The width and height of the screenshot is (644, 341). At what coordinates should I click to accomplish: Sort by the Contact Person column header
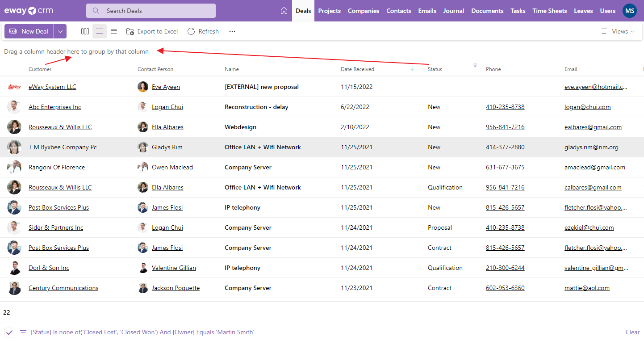pyautogui.click(x=155, y=69)
